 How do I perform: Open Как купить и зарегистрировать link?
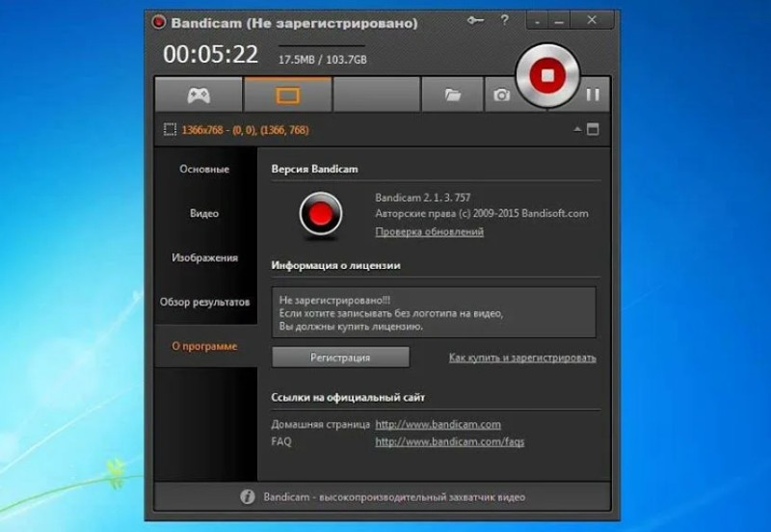tap(522, 358)
